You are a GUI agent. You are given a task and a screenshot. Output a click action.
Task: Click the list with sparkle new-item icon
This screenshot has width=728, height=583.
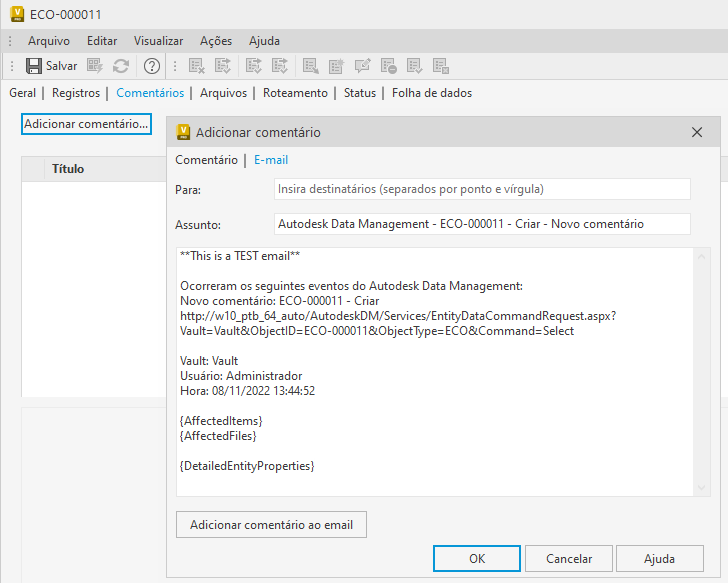pyautogui.click(x=336, y=66)
